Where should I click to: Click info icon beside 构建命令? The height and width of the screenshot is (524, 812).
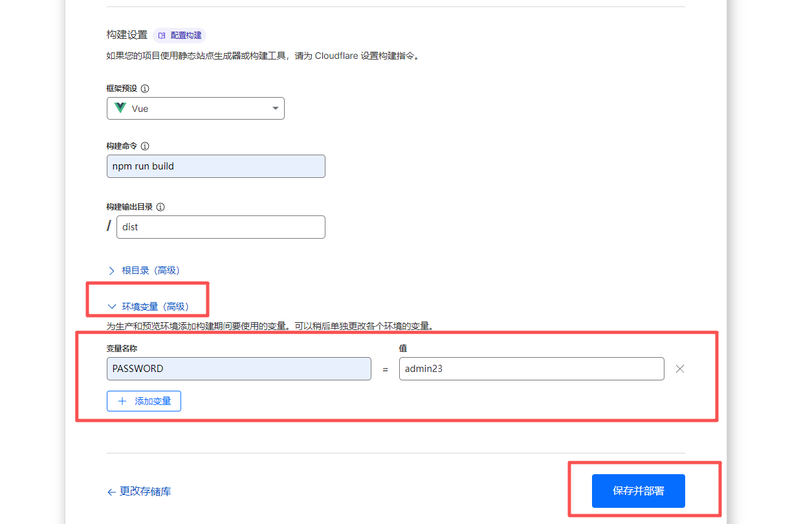[145, 146]
